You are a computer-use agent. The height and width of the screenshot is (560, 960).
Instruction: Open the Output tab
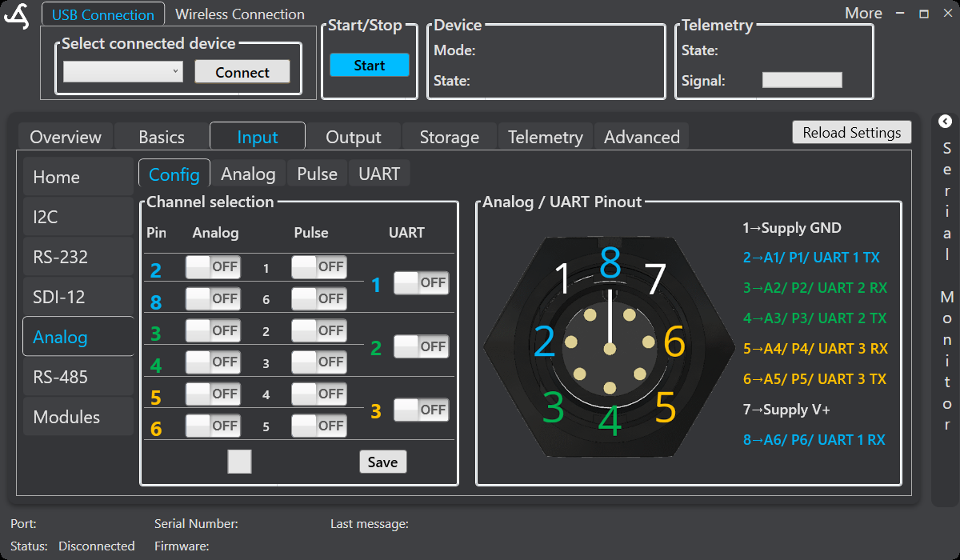(354, 137)
